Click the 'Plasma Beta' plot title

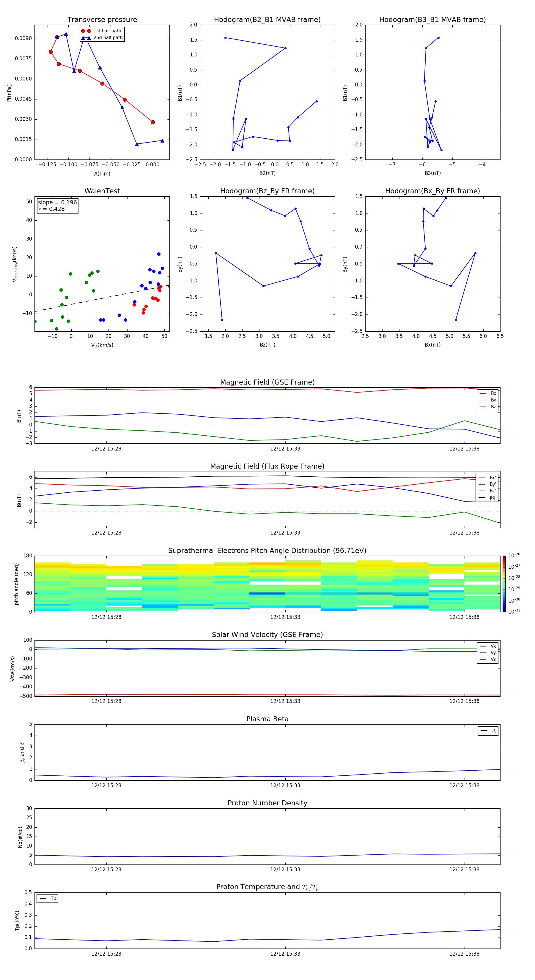tap(267, 719)
